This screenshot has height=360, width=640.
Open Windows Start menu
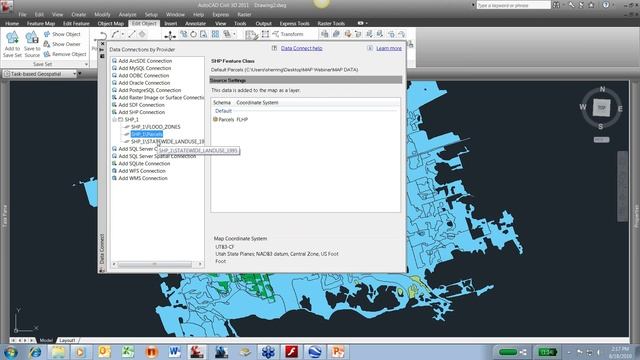10,352
